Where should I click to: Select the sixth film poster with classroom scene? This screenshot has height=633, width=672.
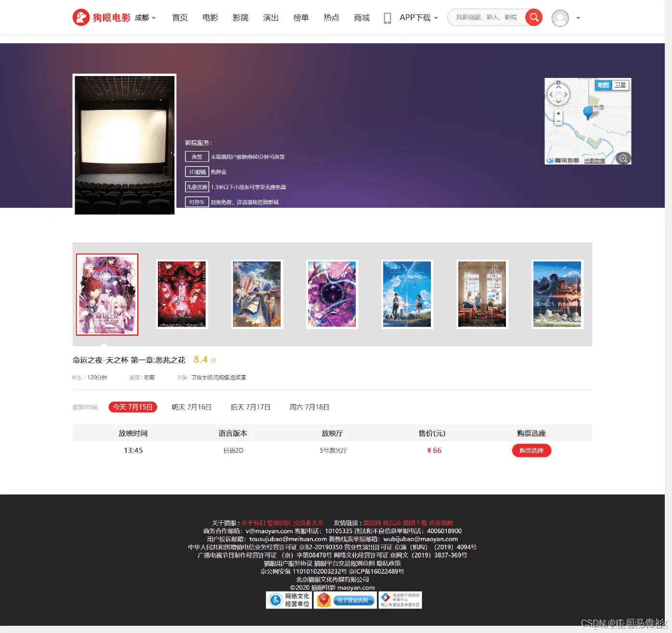482,294
